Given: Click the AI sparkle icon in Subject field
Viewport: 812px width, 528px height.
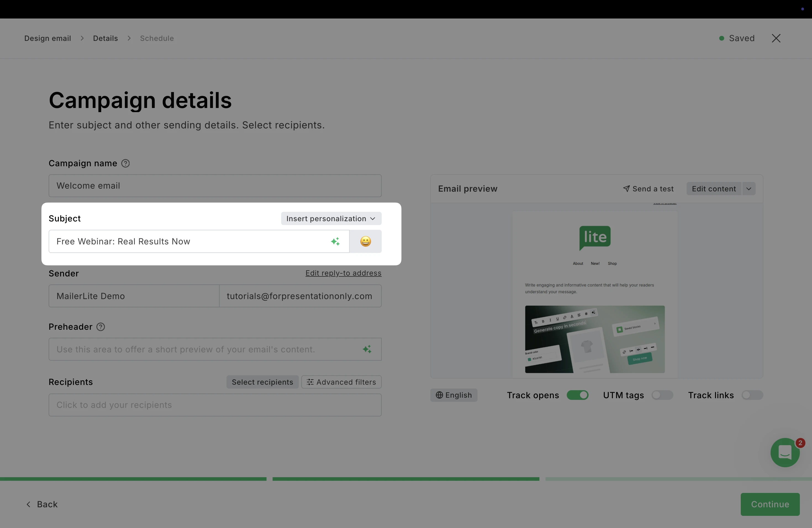Looking at the screenshot, I should (335, 241).
